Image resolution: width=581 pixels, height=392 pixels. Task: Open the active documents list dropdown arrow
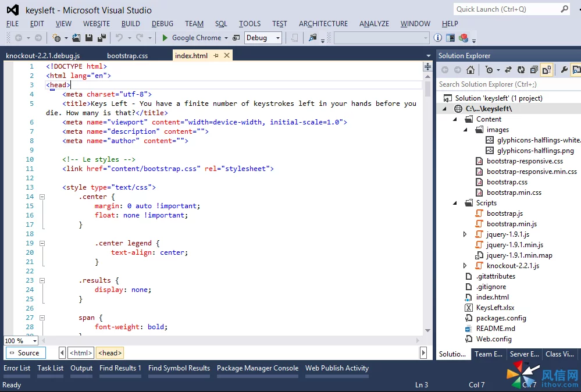point(429,56)
